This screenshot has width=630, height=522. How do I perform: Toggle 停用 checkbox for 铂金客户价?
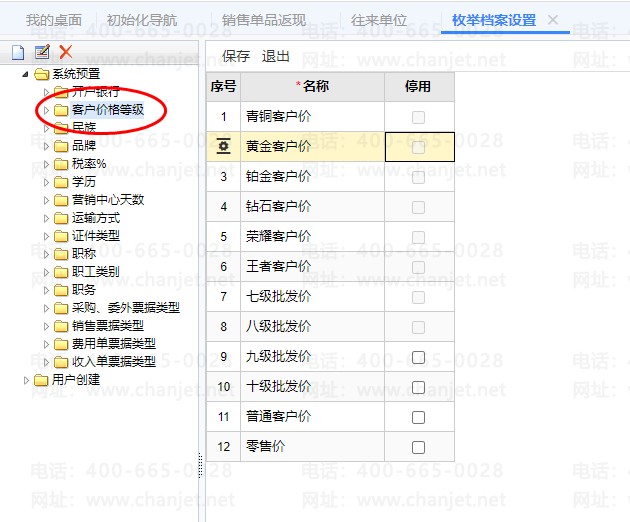(x=418, y=177)
